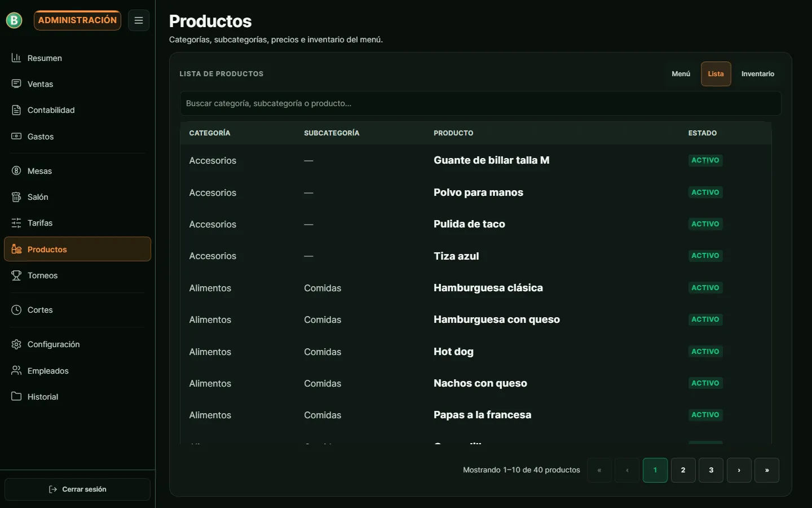Select Pulida de taco product
812x508 pixels.
coord(469,224)
